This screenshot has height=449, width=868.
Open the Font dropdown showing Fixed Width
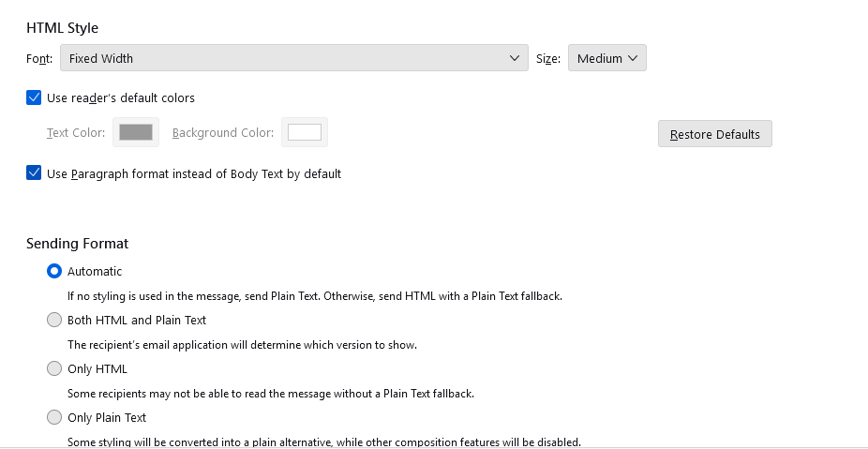[293, 58]
